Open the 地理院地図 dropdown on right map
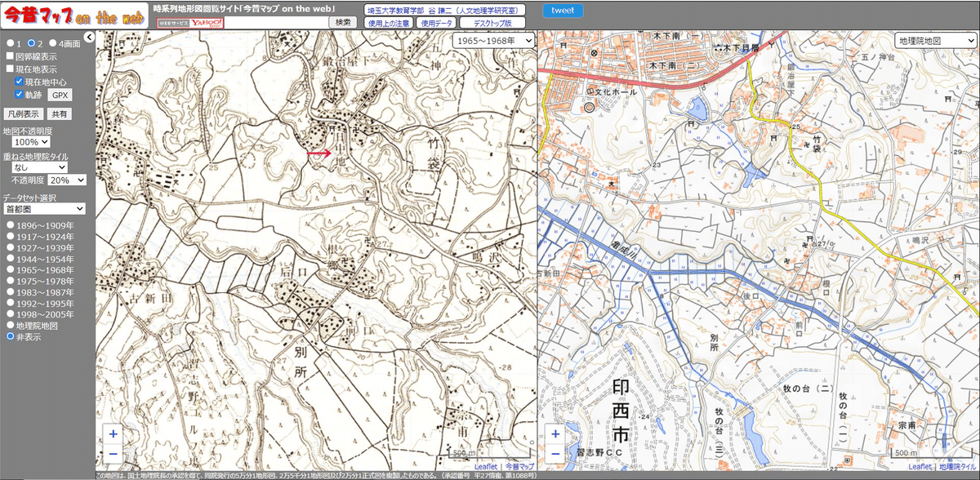 (x=935, y=40)
